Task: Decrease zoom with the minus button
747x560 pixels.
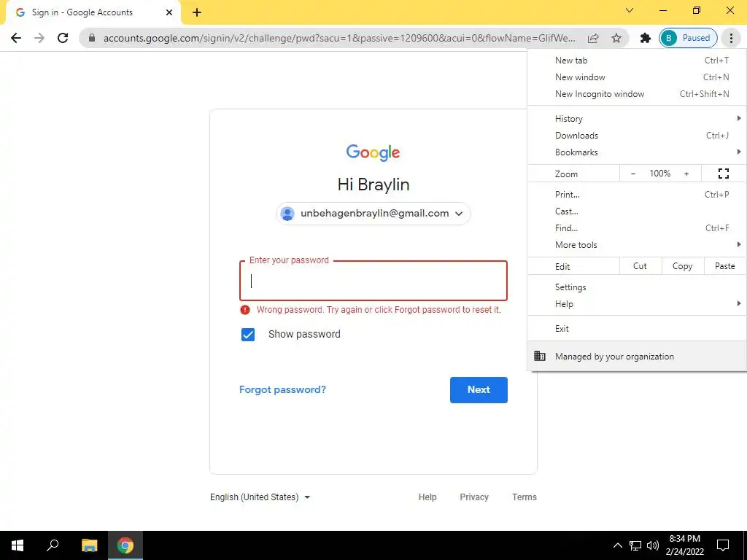Action: pos(633,174)
